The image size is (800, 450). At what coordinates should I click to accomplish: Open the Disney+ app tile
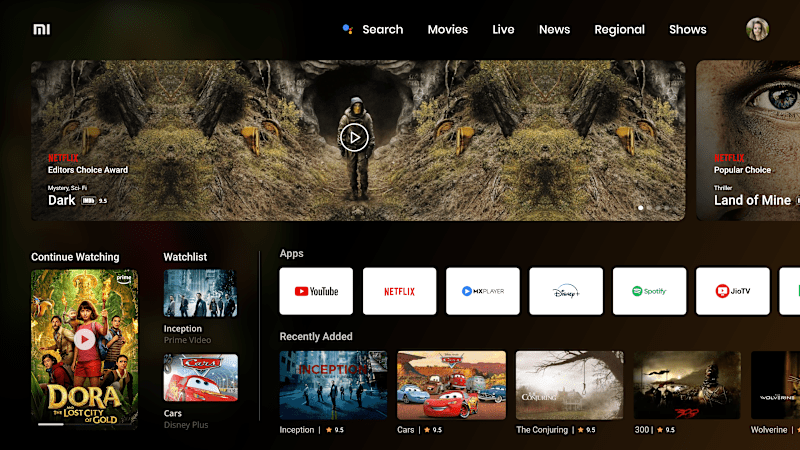coord(566,291)
